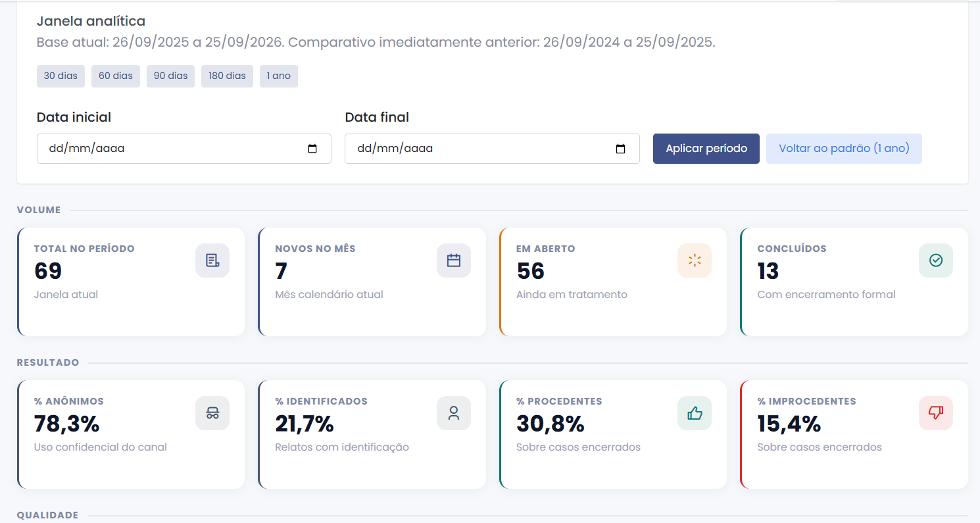Click the thumbs-up icon in % Procedentes card
980x523 pixels.
(695, 413)
